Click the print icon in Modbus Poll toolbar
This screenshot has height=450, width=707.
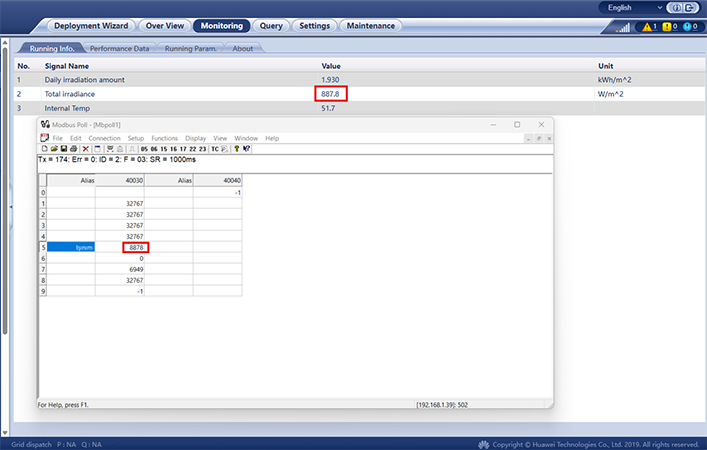coord(73,148)
